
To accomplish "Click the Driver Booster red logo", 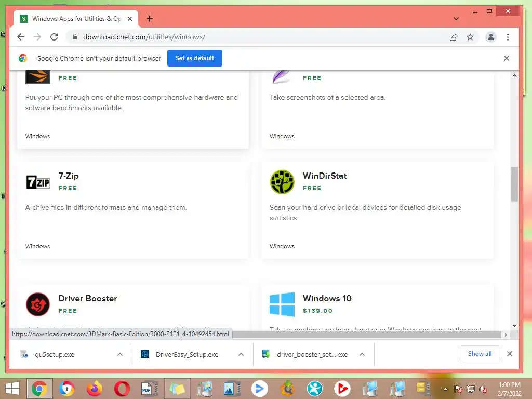I will [x=37, y=304].
